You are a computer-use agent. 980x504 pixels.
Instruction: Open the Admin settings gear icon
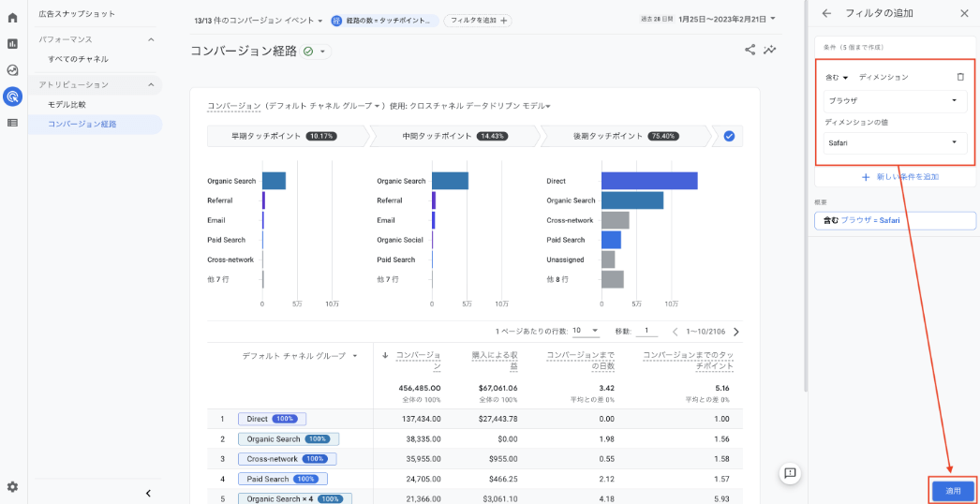tap(12, 486)
